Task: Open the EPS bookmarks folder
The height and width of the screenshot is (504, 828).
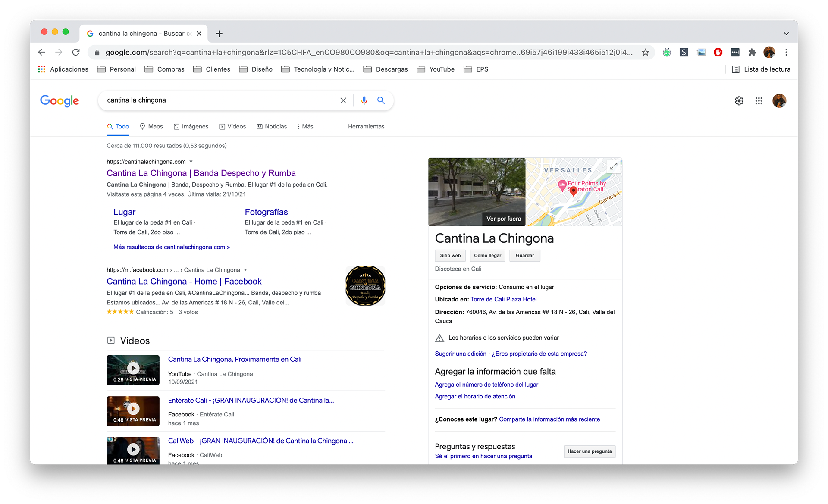Action: [476, 69]
